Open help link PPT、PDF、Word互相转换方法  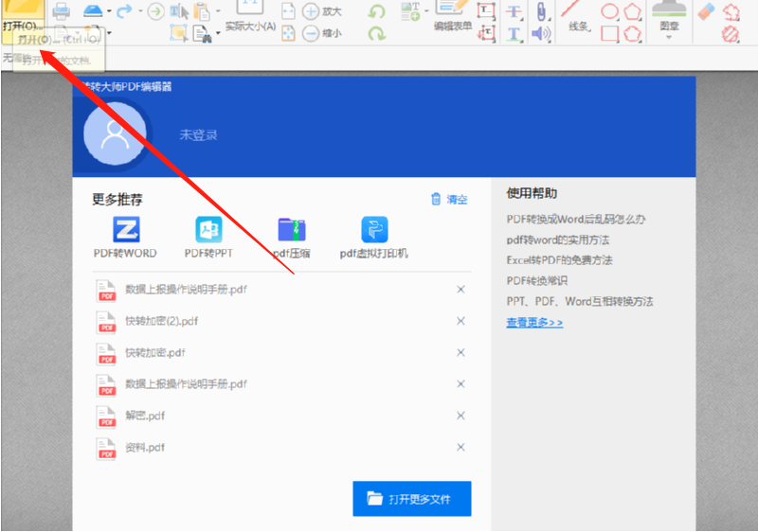click(580, 301)
